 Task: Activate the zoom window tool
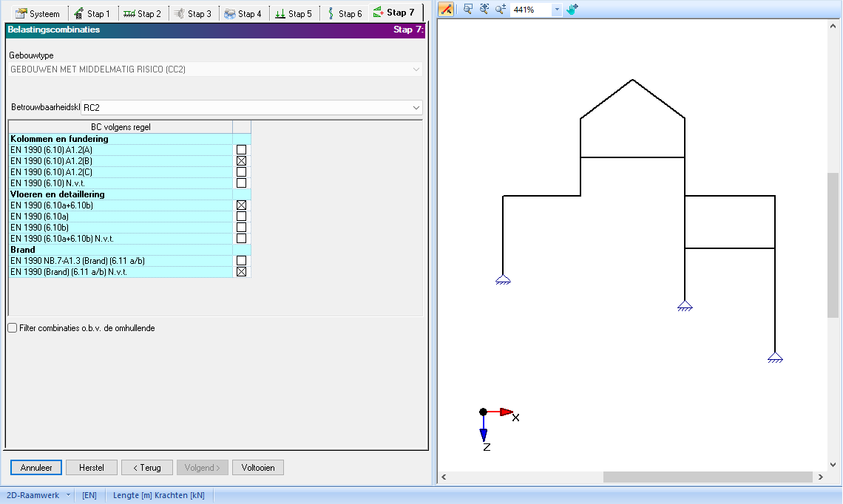468,9
